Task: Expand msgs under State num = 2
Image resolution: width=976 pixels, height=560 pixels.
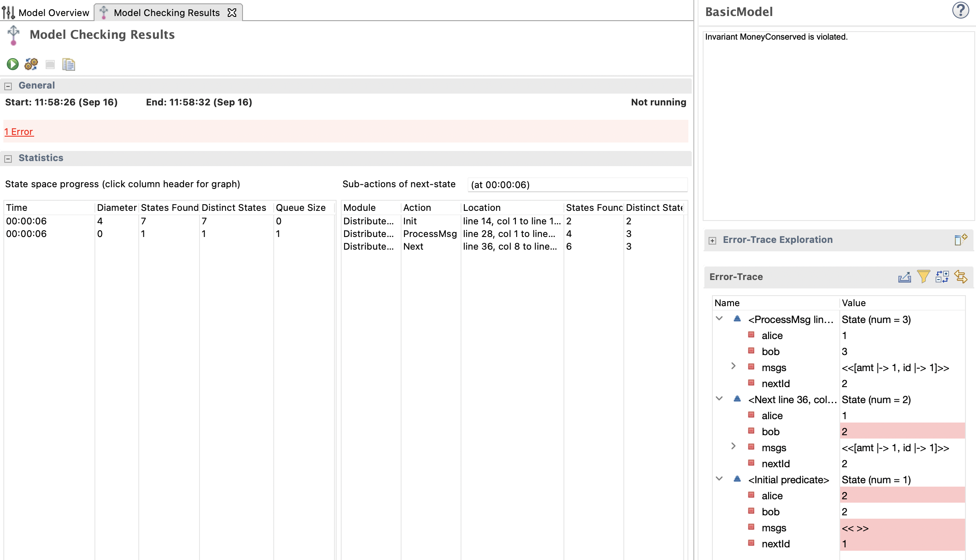Action: [733, 446]
